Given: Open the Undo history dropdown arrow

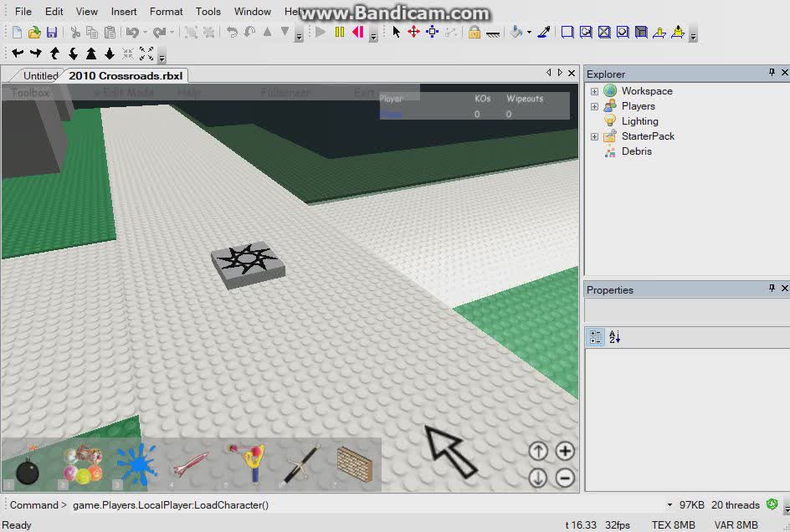Looking at the screenshot, I should (x=146, y=33).
